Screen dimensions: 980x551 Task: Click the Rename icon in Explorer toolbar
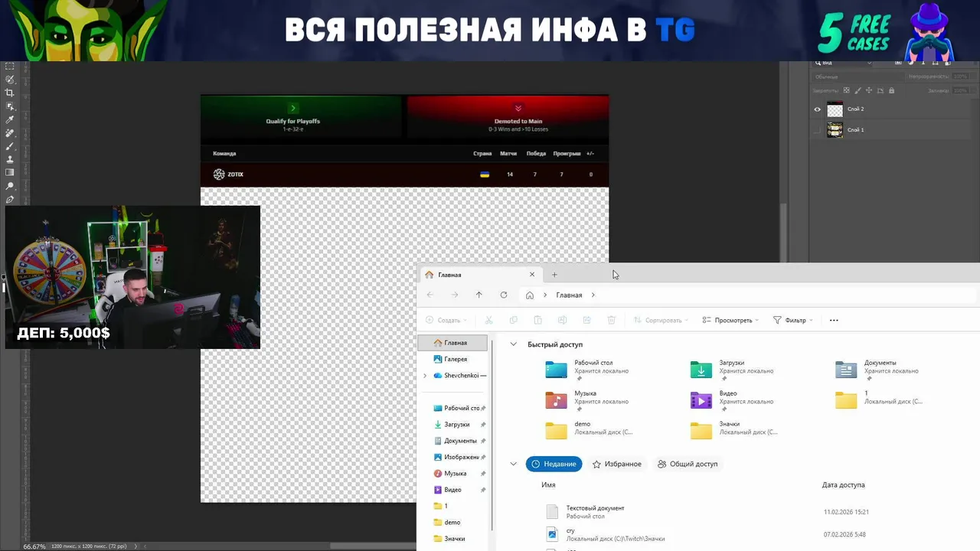coord(562,320)
